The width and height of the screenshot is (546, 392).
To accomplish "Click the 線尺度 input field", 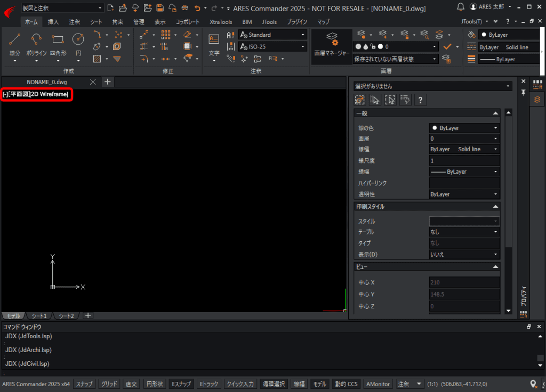I will click(464, 160).
